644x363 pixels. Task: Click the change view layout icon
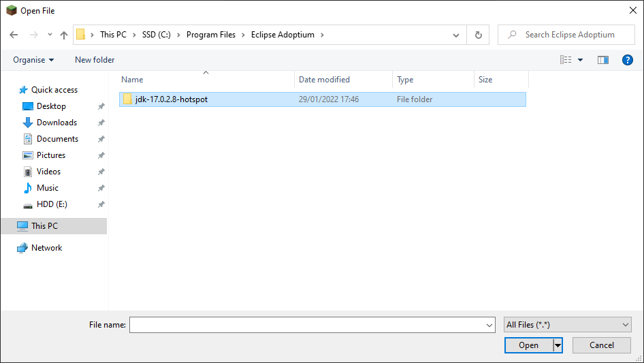566,60
